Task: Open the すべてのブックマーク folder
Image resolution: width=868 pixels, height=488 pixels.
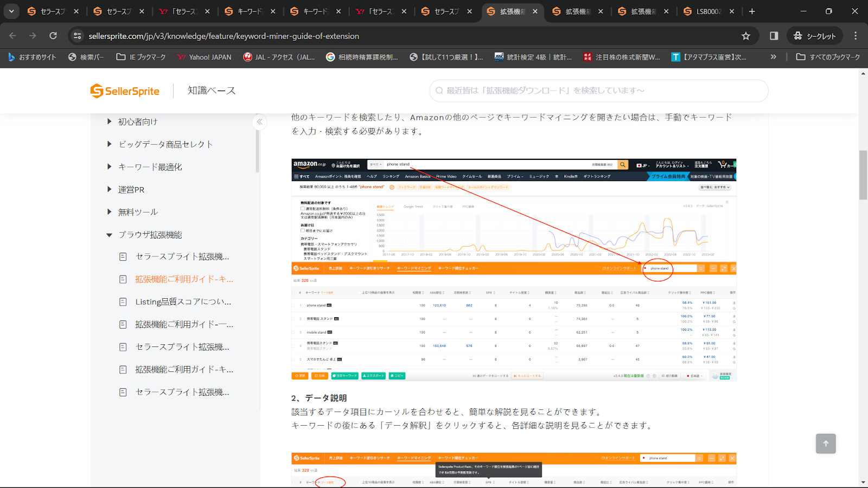Action: [828, 57]
